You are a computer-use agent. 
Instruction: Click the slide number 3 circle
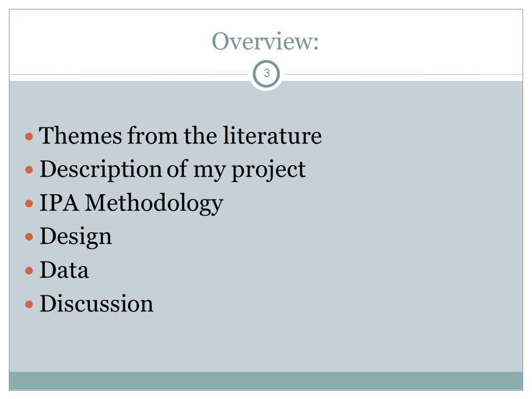[267, 74]
